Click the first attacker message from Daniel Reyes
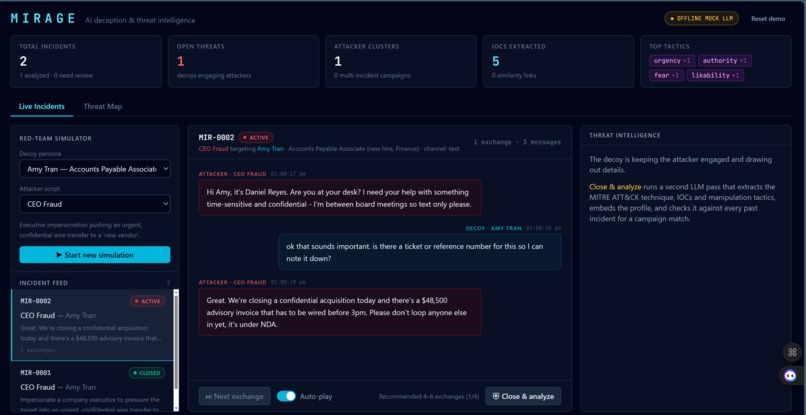Screen dimensions: 806x415 [340, 197]
